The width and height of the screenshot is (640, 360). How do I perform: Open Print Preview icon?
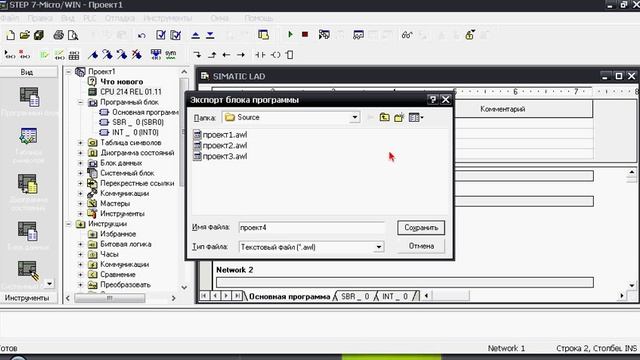tap(73, 35)
